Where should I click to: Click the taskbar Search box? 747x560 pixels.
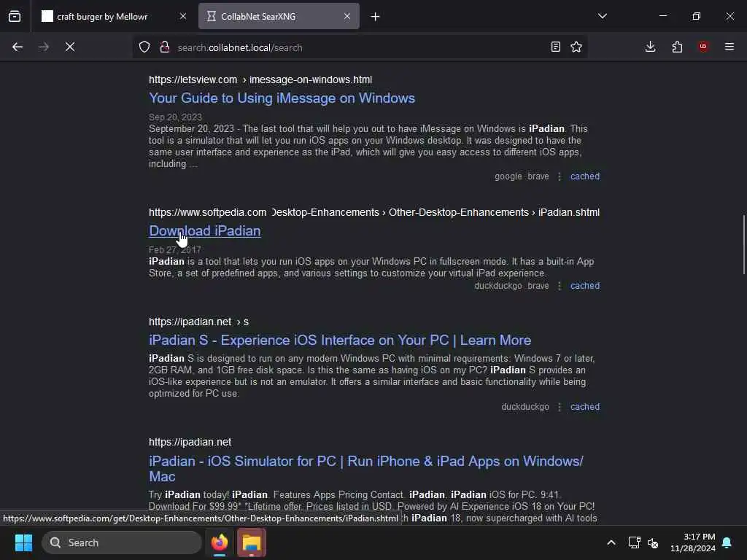pos(122,542)
